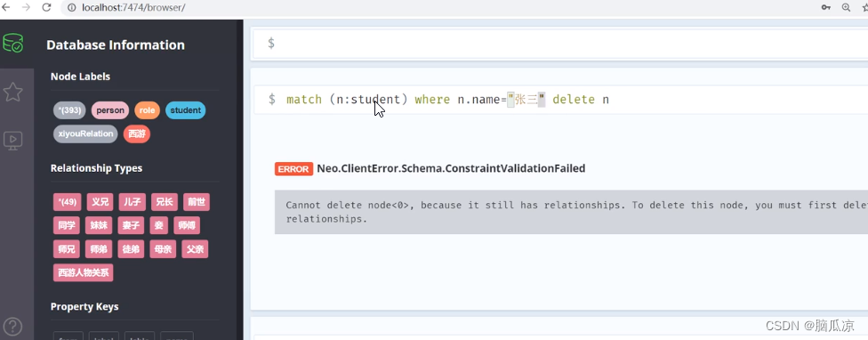Open the Favorites star sidebar icon
The width and height of the screenshot is (868, 340).
click(12, 92)
